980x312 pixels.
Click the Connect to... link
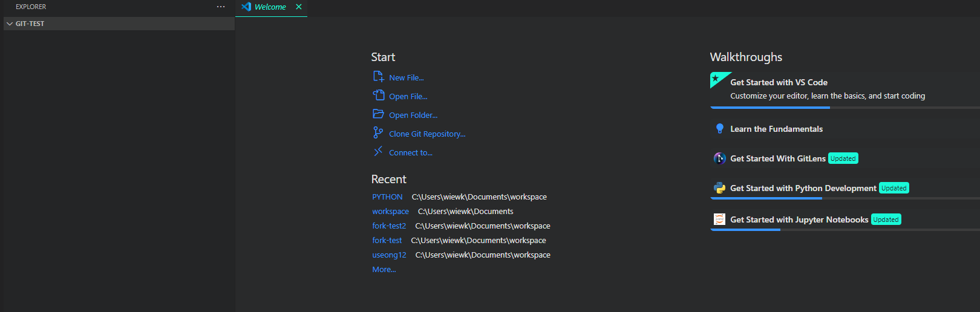coord(411,152)
